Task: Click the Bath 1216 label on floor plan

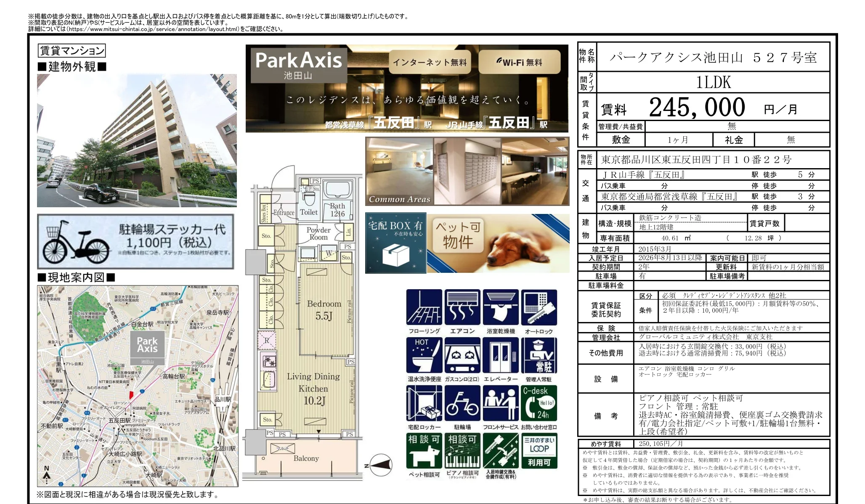Action: tap(337, 210)
